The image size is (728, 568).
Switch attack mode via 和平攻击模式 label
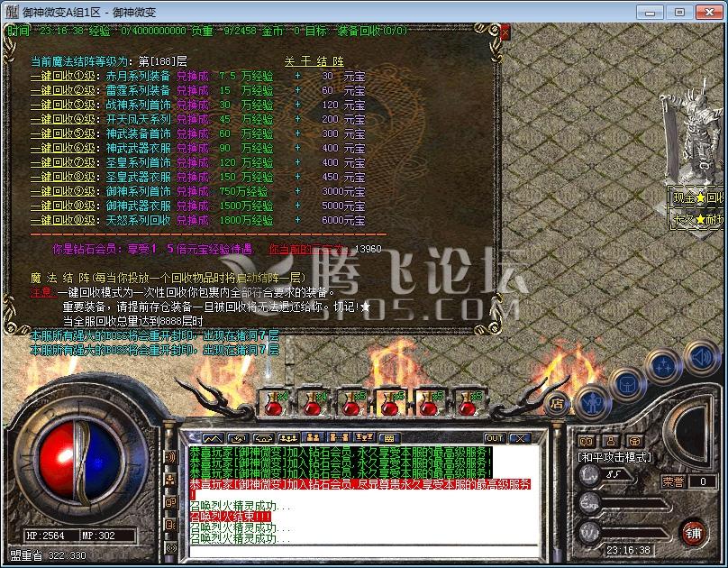614,457
